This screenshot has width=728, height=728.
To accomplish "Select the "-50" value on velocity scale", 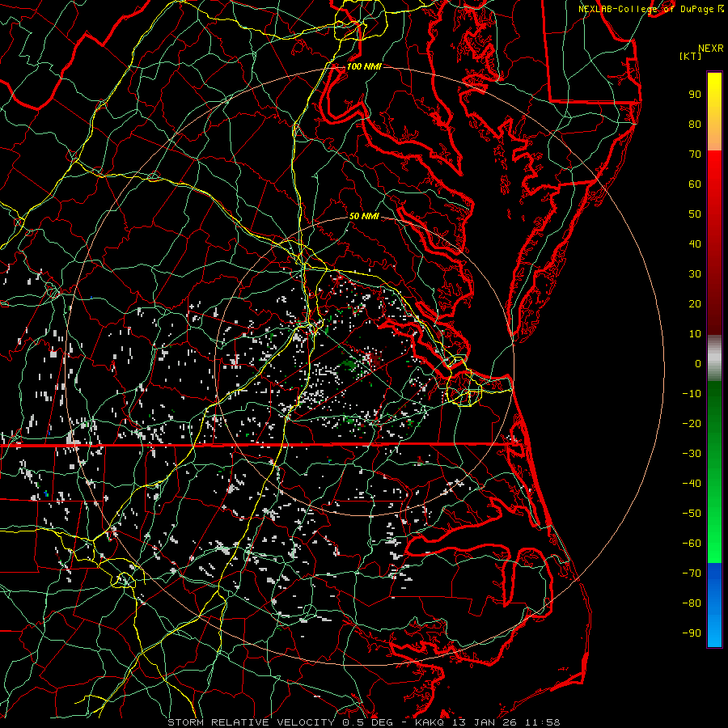I will pyautogui.click(x=692, y=514).
